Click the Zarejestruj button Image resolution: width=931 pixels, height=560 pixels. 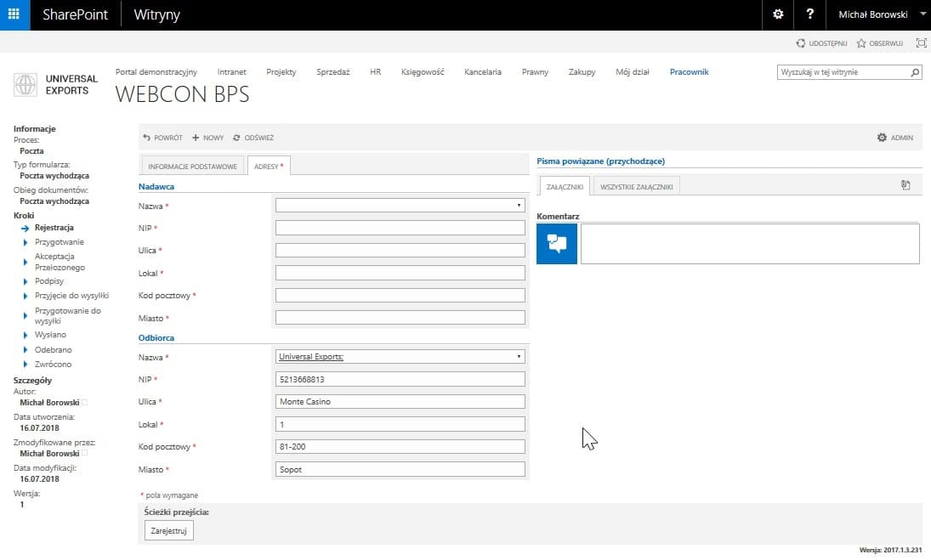[168, 530]
